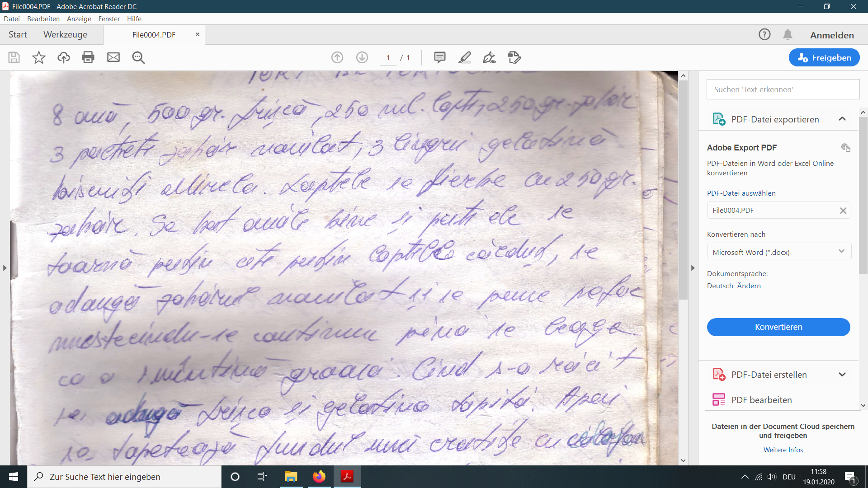This screenshot has height=488, width=868.
Task: Select the highlight text pen tool
Action: [x=465, y=57]
